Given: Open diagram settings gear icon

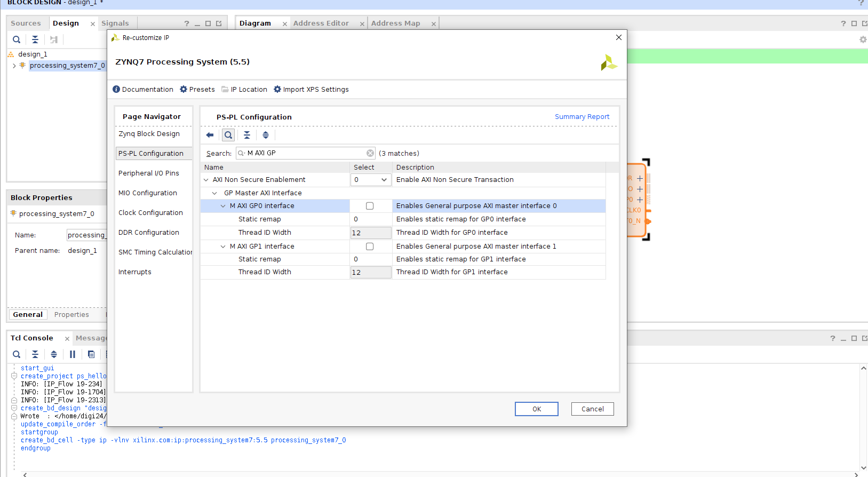Looking at the screenshot, I should coord(863,39).
